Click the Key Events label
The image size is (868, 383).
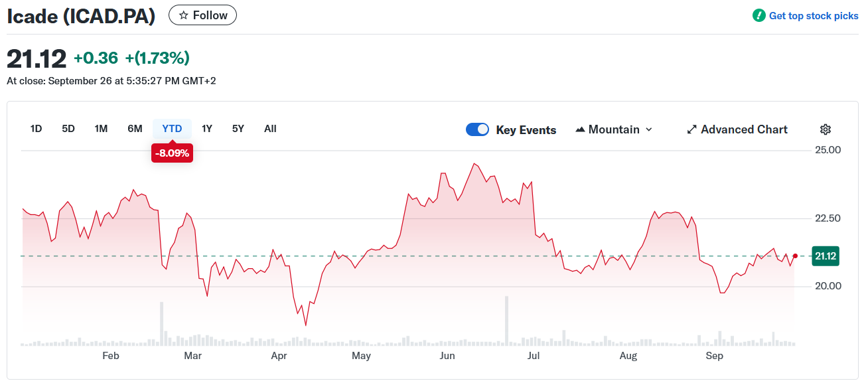[x=526, y=130]
